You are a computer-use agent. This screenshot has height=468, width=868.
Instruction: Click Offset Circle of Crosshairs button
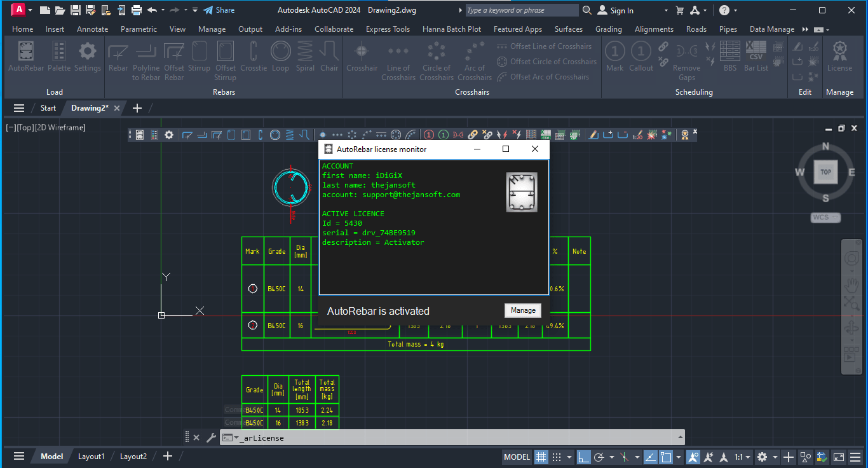click(x=546, y=62)
